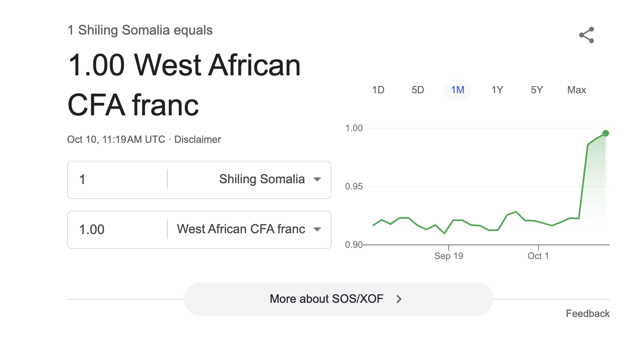
Task: Select the 1M time range tab
Action: pyautogui.click(x=458, y=90)
